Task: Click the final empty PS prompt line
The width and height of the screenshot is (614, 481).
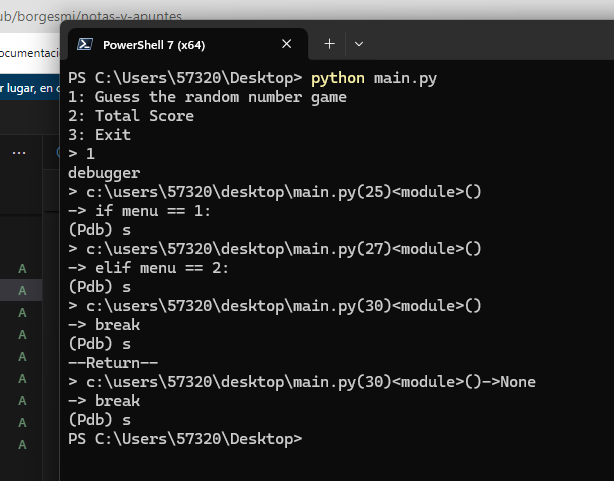Action: (x=185, y=439)
